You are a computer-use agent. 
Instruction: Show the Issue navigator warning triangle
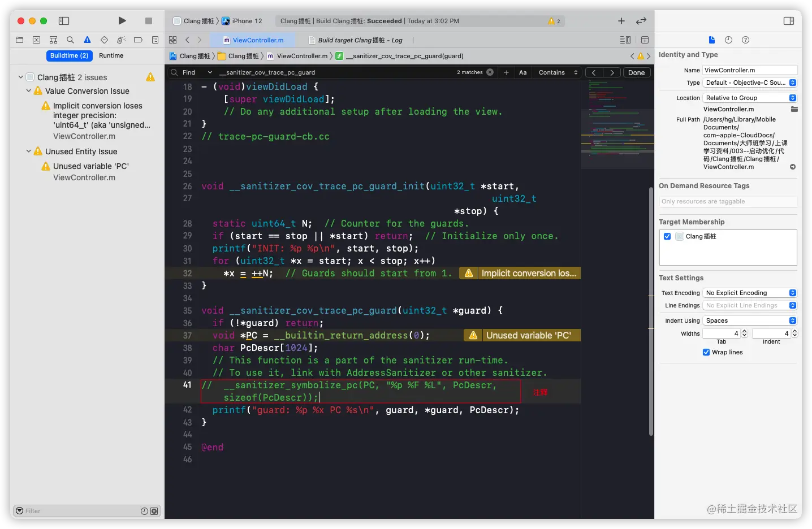[87, 40]
